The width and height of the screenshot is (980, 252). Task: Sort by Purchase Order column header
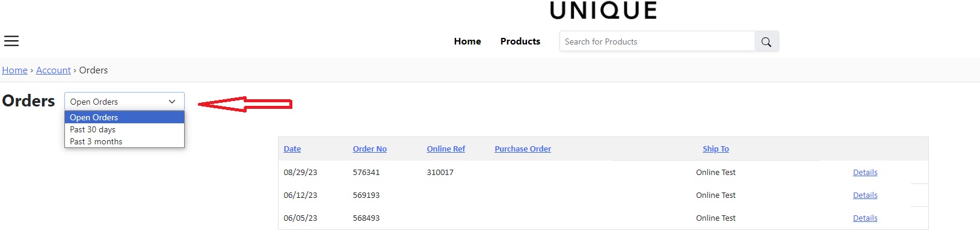(523, 149)
